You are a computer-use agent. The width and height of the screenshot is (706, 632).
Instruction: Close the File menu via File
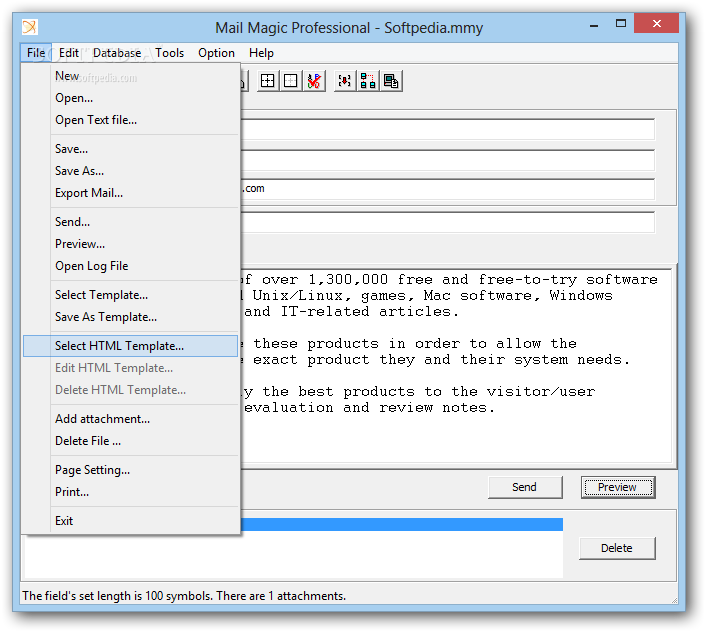36,53
